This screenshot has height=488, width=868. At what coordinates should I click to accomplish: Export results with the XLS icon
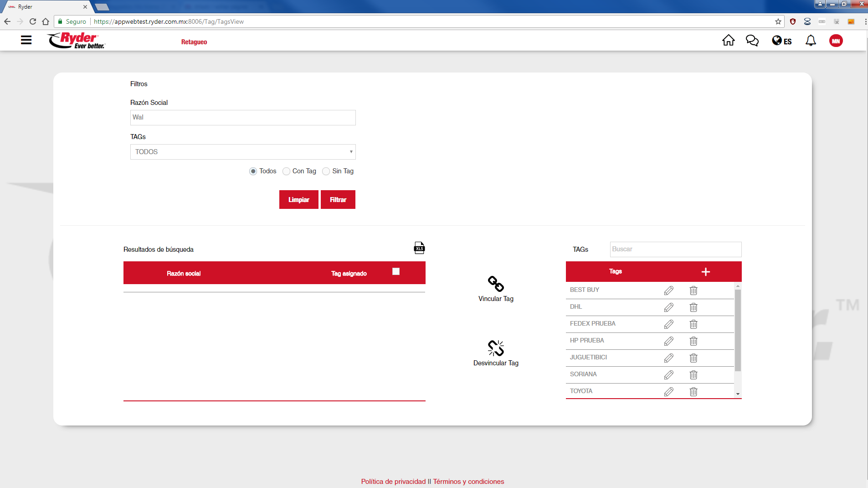click(419, 248)
